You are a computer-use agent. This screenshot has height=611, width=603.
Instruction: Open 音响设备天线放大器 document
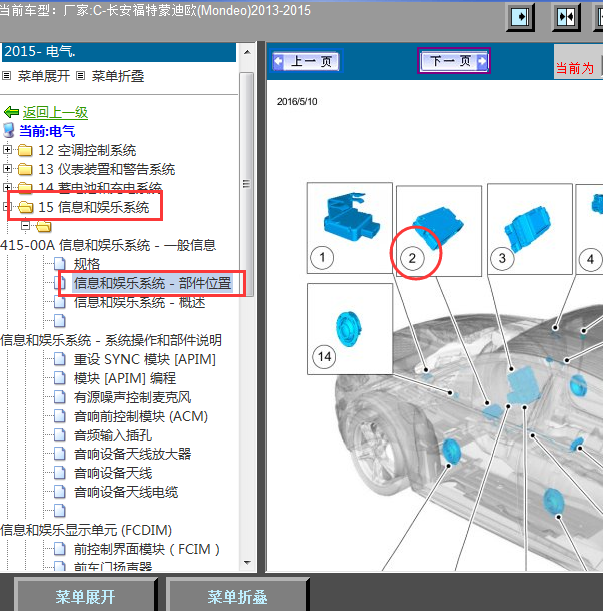pyautogui.click(x=133, y=454)
